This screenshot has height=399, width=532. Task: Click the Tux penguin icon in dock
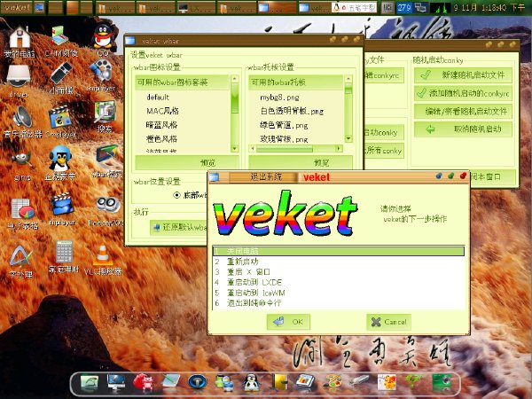(252, 383)
